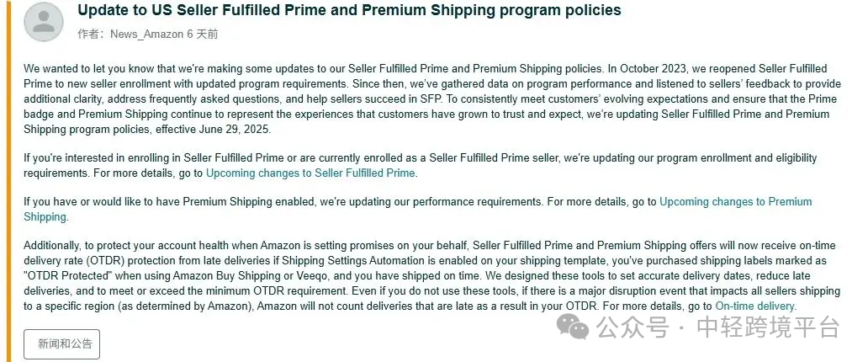Click the '作者：' label under the title

click(92, 35)
